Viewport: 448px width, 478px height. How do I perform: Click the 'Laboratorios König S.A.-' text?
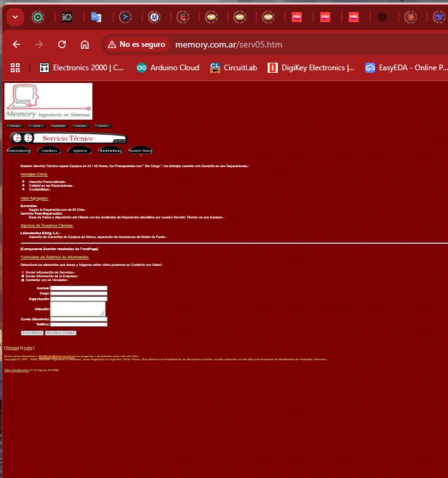coord(40,233)
